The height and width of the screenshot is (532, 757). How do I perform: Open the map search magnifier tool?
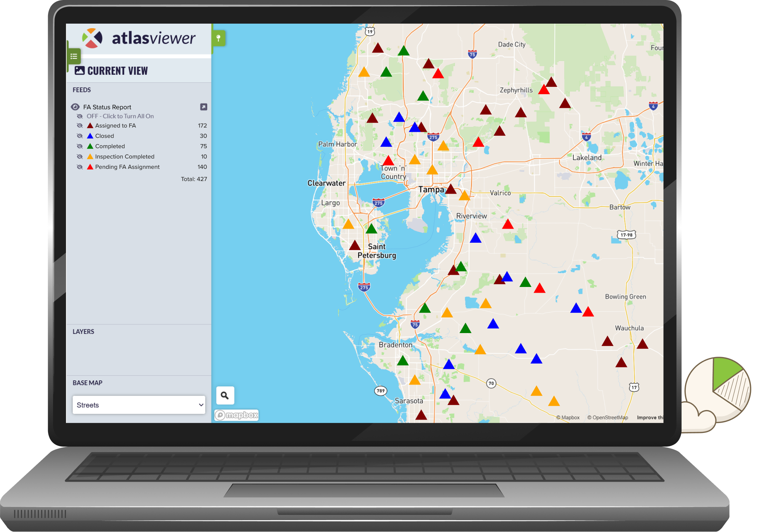(225, 396)
